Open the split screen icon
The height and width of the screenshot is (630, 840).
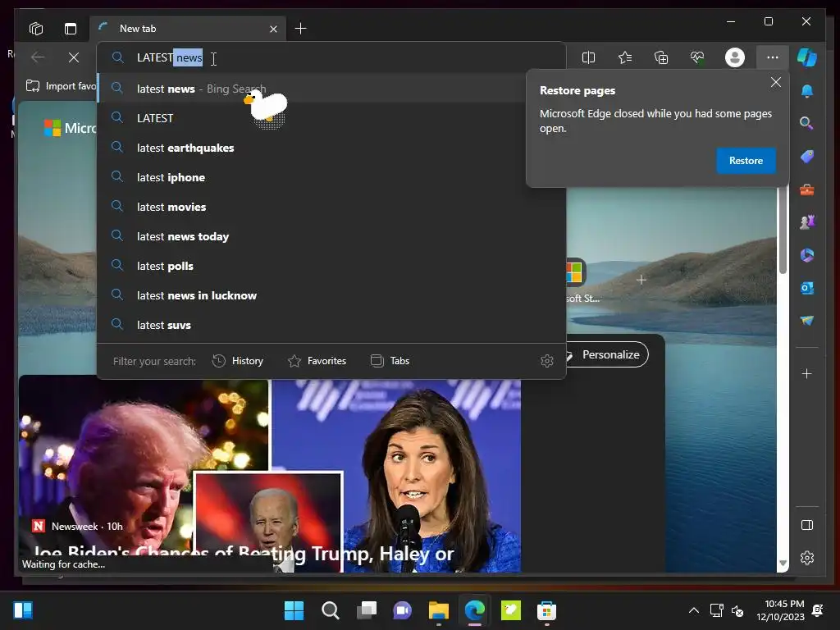(x=588, y=57)
